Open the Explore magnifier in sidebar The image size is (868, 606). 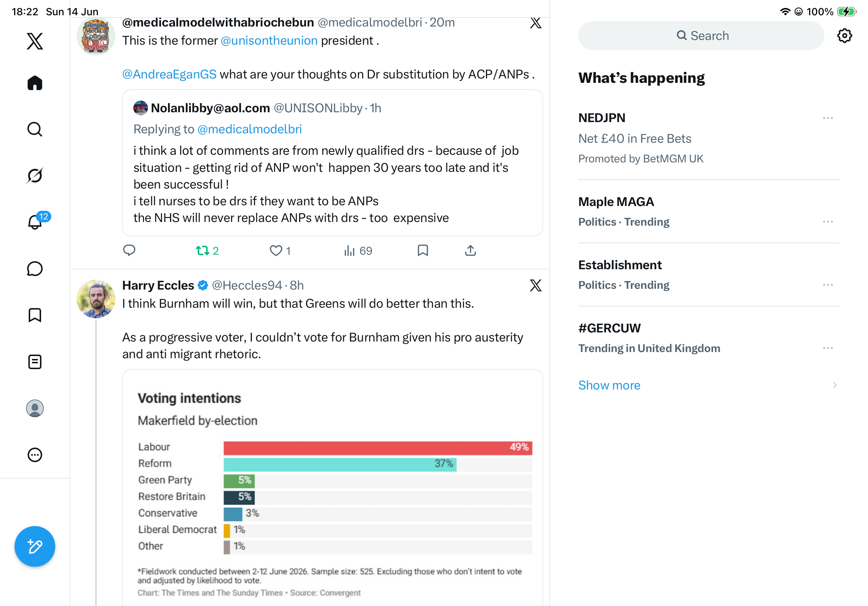[x=35, y=129]
